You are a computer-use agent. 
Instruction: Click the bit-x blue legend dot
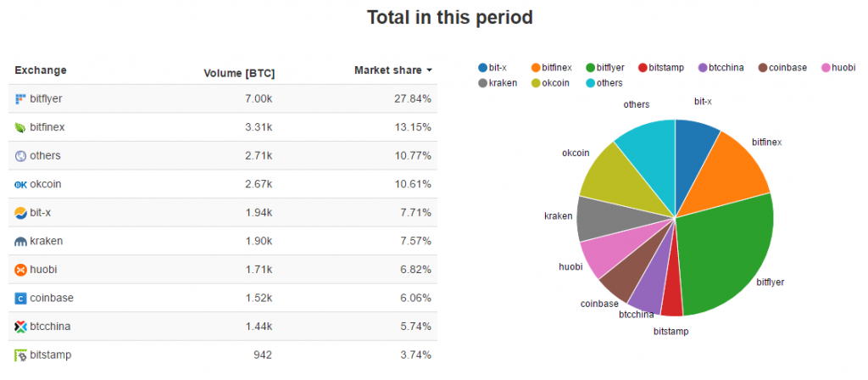point(482,67)
